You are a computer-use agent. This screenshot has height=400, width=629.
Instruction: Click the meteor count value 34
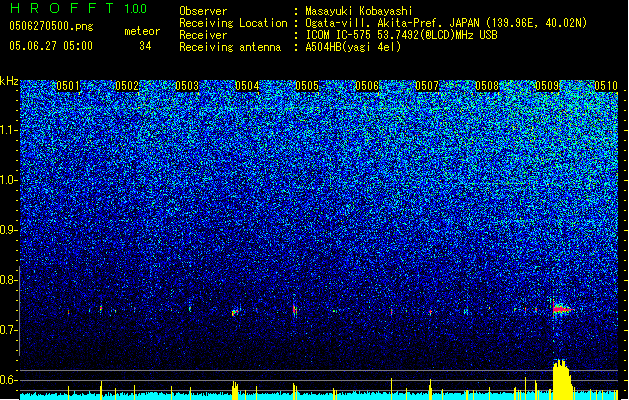145,46
